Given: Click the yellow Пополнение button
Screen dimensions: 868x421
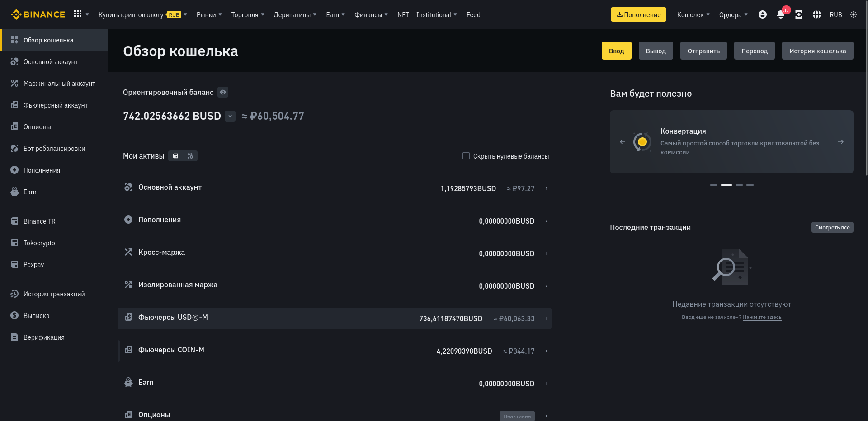Looking at the screenshot, I should tap(638, 14).
